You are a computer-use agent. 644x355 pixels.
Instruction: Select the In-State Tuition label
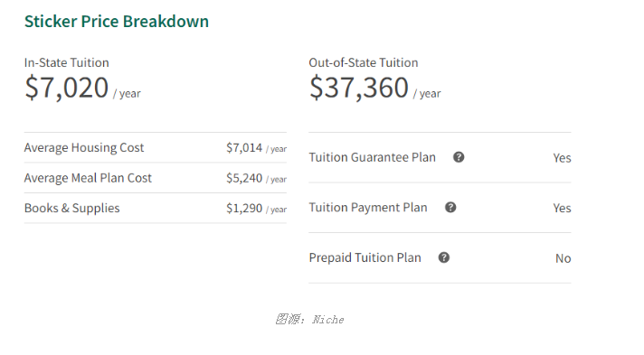point(67,62)
